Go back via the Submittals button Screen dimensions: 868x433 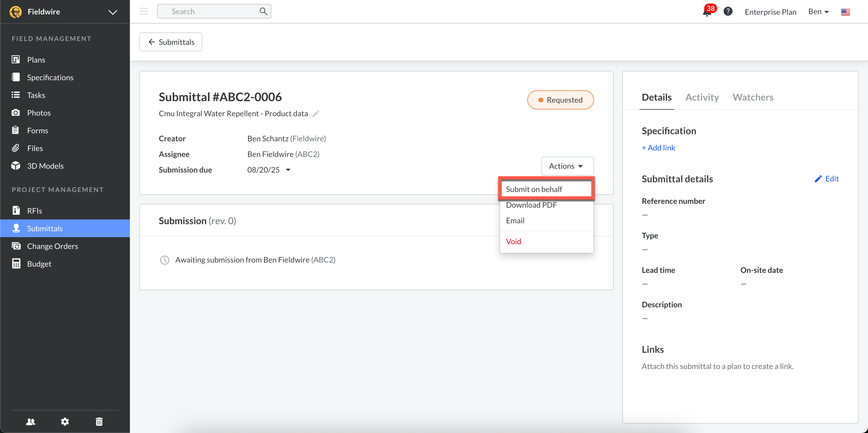pyautogui.click(x=171, y=42)
